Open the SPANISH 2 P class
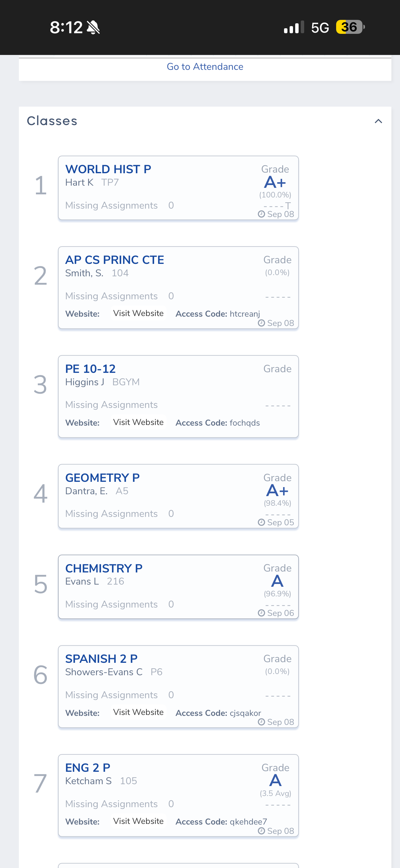The image size is (400, 868). coord(101,658)
